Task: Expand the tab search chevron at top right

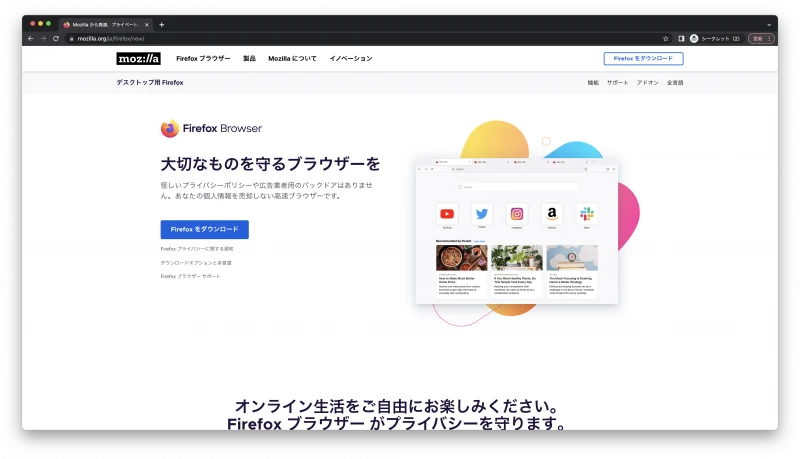Action: click(x=769, y=24)
